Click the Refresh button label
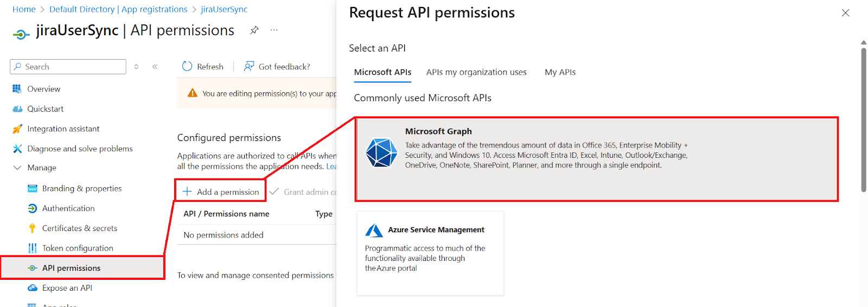Viewport: 868px width, 307px height. pyautogui.click(x=210, y=67)
